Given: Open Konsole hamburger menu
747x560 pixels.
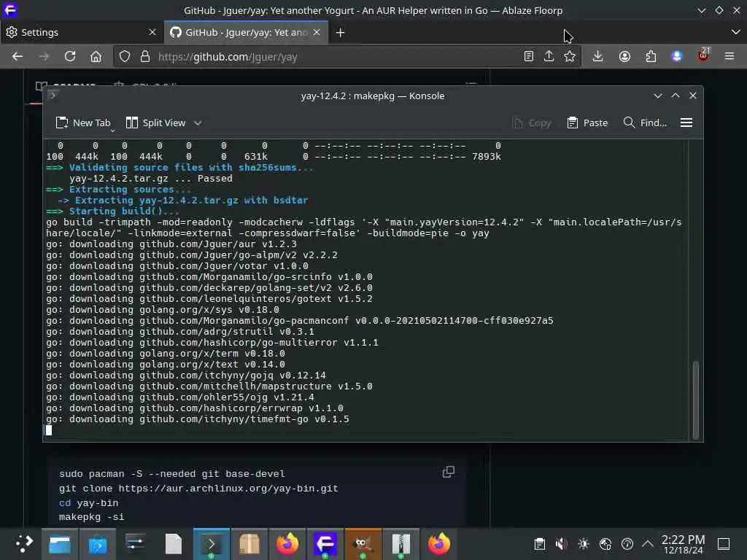Looking at the screenshot, I should 686,122.
